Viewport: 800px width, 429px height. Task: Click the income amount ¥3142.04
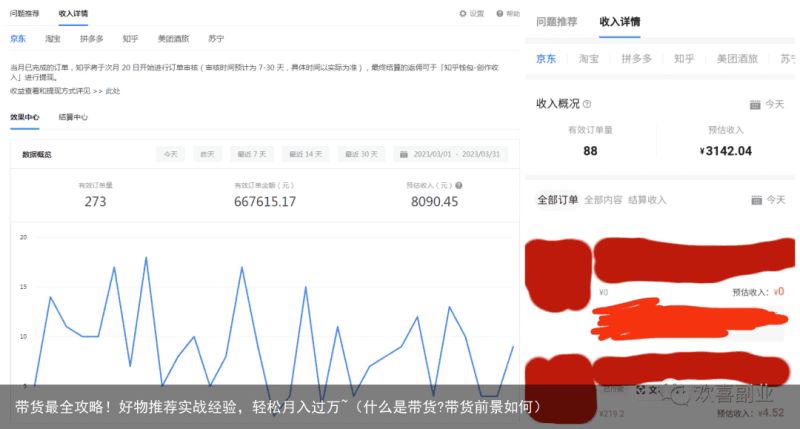tap(726, 151)
